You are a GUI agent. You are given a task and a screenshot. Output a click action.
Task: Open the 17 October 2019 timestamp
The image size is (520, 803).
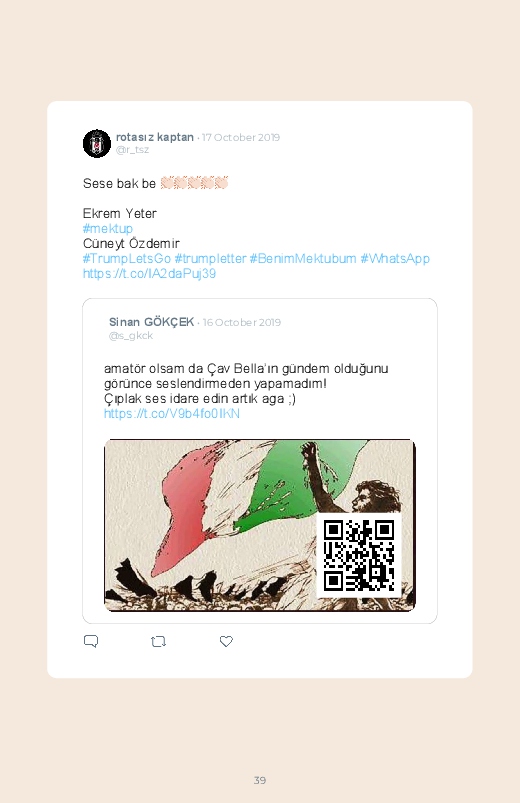241,137
